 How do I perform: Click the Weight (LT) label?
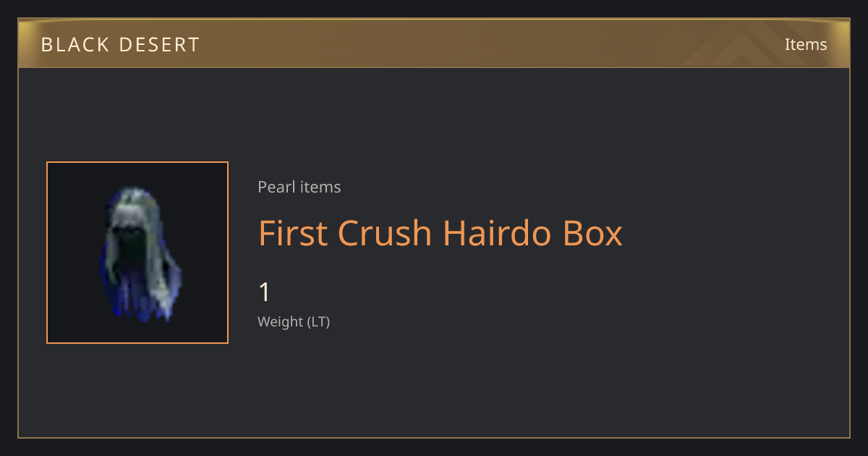pyautogui.click(x=294, y=322)
